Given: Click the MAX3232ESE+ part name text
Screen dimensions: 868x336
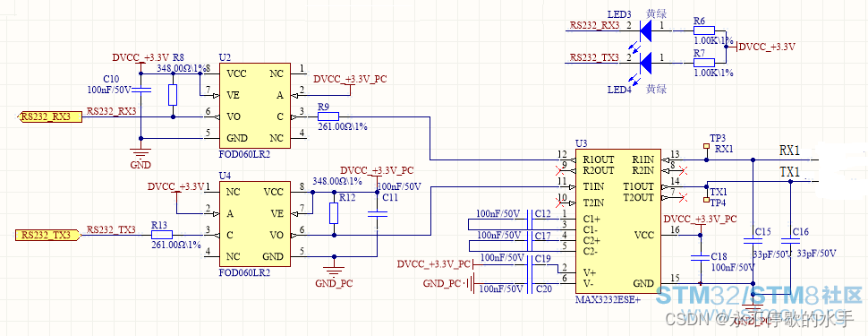Looking at the screenshot, I should (608, 299).
